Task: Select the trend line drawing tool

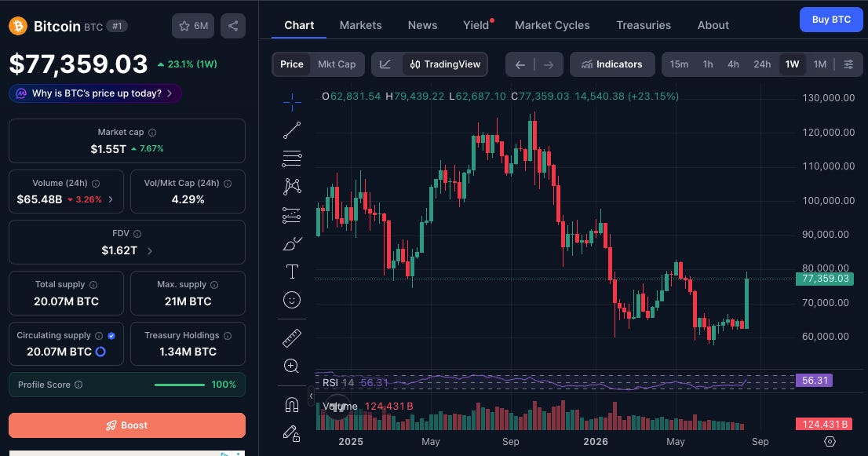Action: coord(292,130)
